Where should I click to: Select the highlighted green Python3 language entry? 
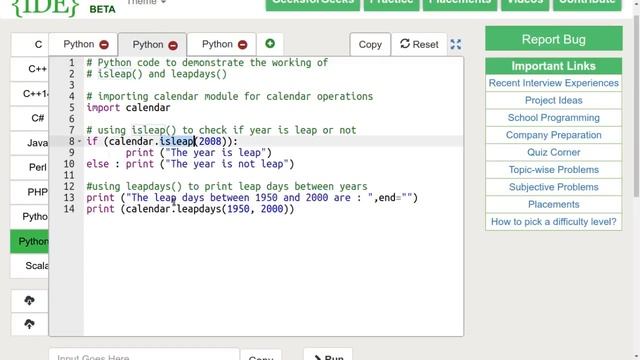point(29,241)
